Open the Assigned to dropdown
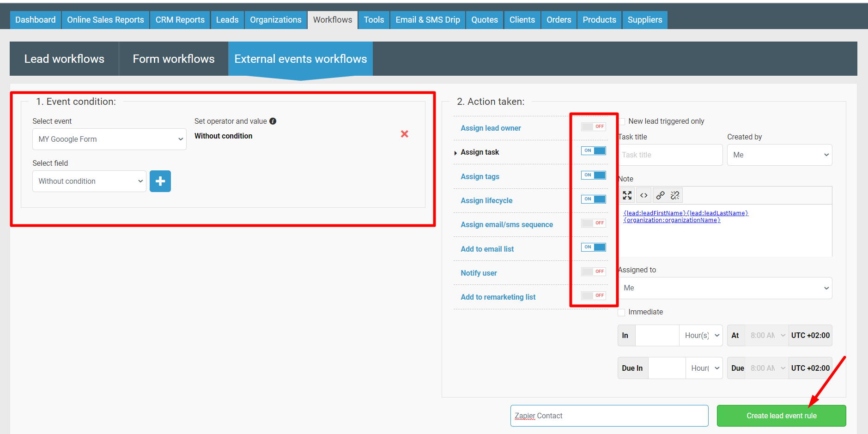This screenshot has width=868, height=434. [725, 288]
